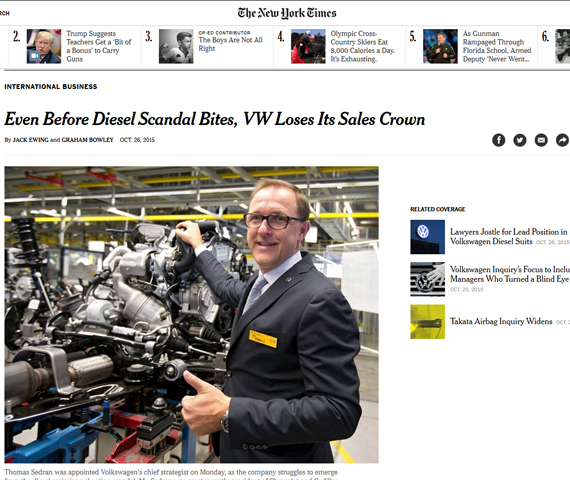Share article on Facebook icon
This screenshot has width=570, height=480.
[498, 140]
